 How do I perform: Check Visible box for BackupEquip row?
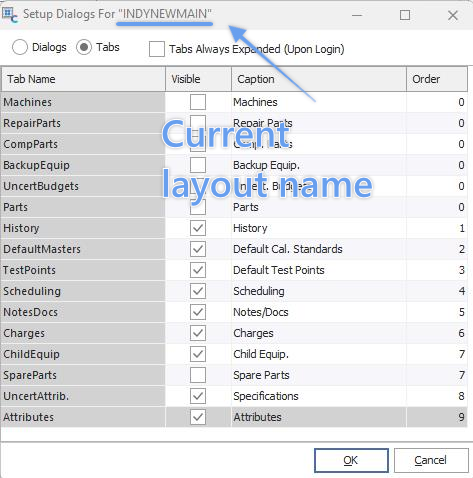pos(198,165)
